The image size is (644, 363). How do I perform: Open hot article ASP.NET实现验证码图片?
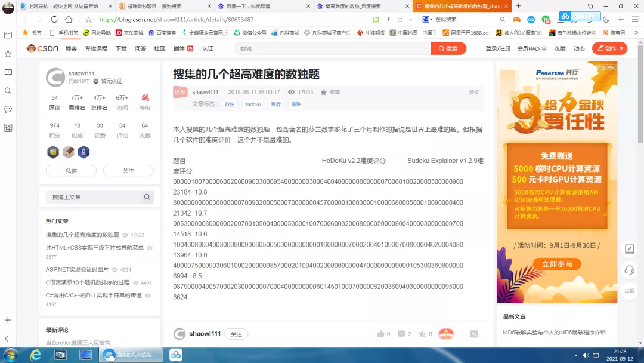tap(77, 270)
